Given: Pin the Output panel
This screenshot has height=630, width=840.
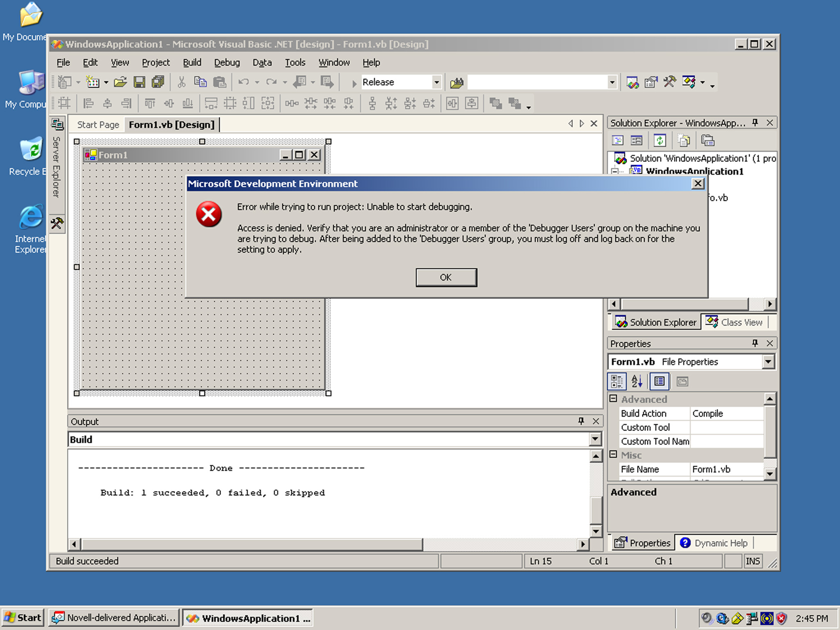Looking at the screenshot, I should tap(581, 421).
